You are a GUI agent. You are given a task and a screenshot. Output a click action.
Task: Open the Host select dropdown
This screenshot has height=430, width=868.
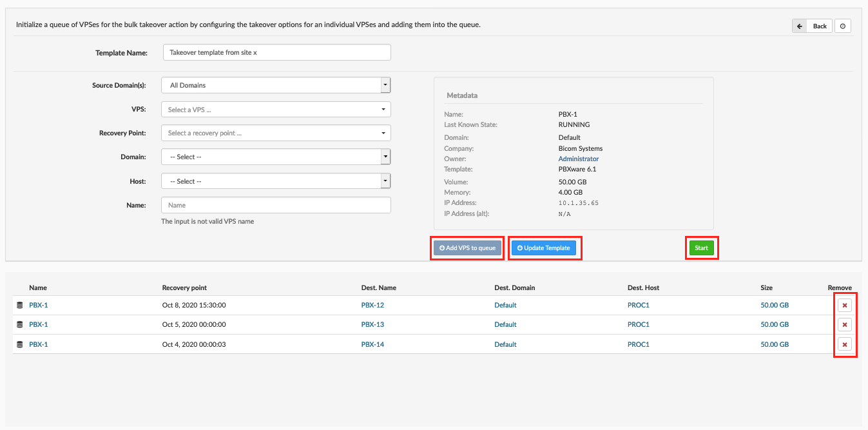(276, 181)
